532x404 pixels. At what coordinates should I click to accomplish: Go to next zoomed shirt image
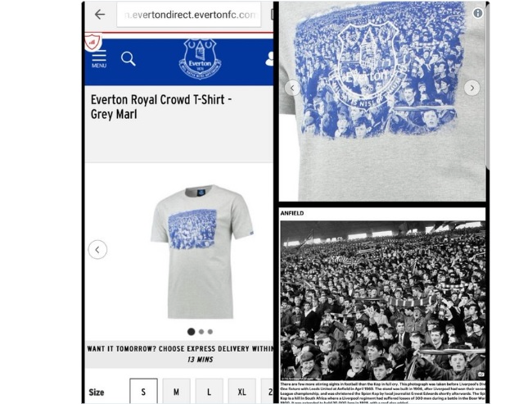coord(472,88)
